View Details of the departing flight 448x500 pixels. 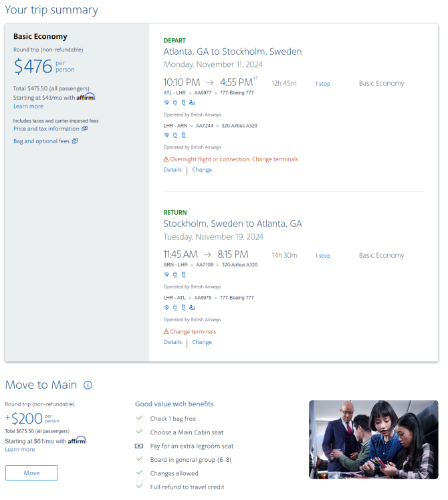click(x=173, y=169)
